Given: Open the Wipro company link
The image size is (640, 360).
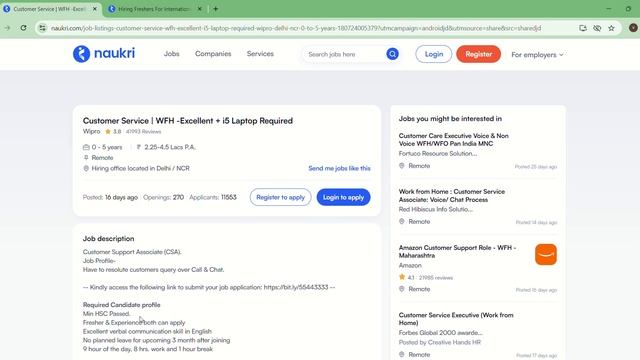Looking at the screenshot, I should pyautogui.click(x=91, y=131).
